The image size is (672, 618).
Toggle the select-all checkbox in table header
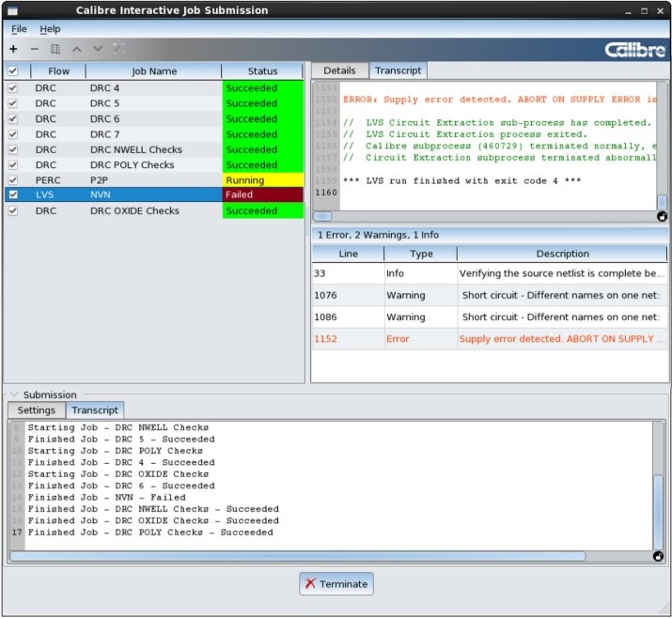click(13, 71)
